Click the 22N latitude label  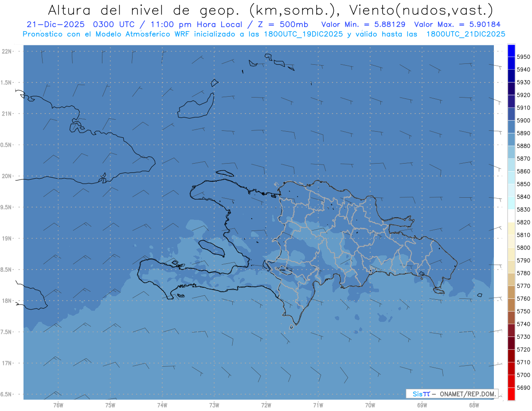click(x=8, y=51)
